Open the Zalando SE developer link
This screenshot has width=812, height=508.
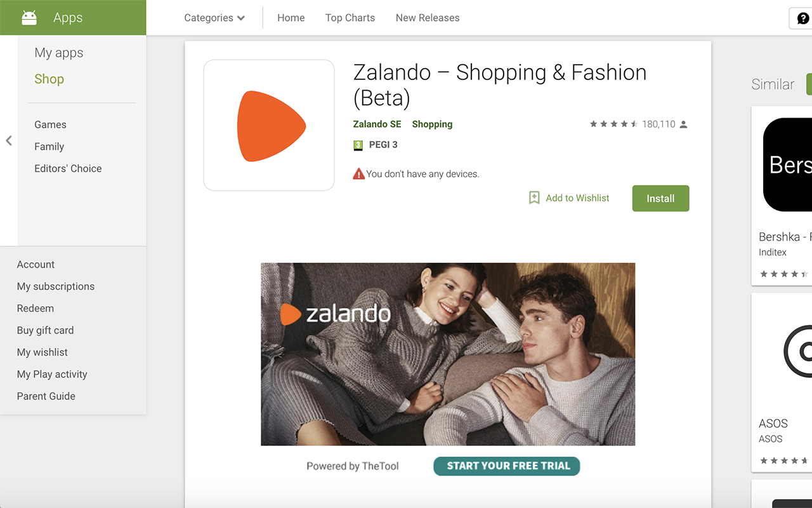point(377,124)
